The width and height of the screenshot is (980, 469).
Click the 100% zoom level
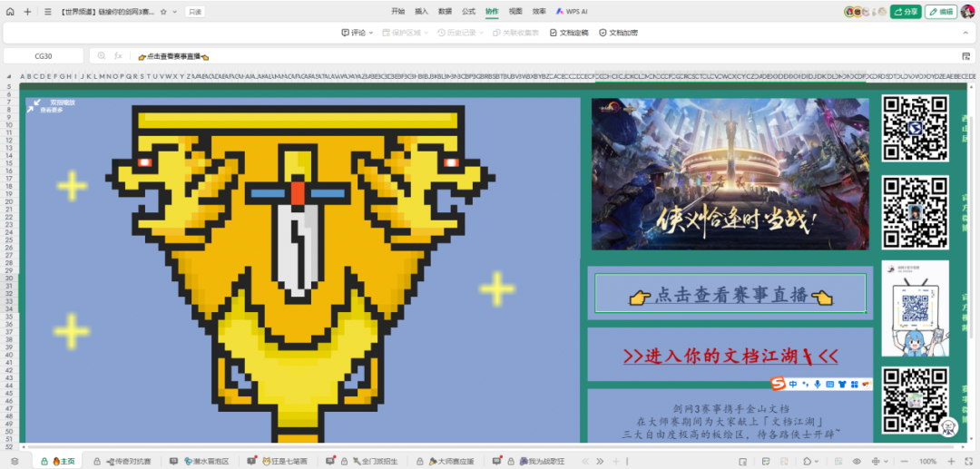(928, 461)
